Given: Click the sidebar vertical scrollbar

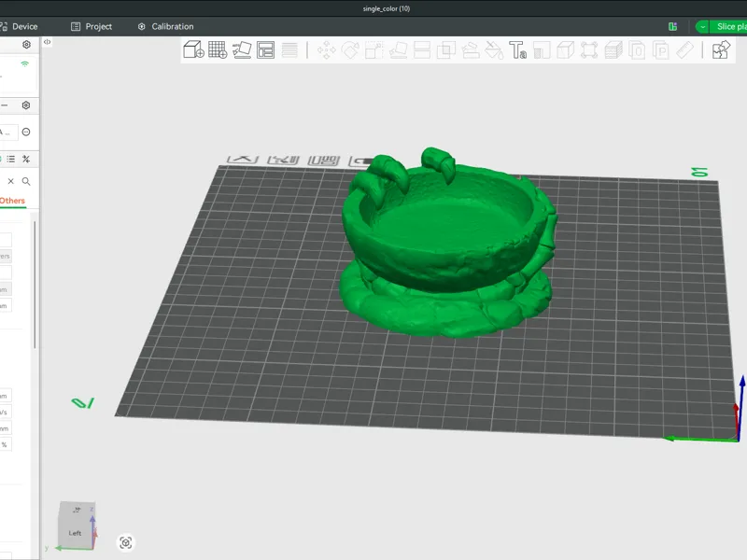Looking at the screenshot, I should point(35,285).
